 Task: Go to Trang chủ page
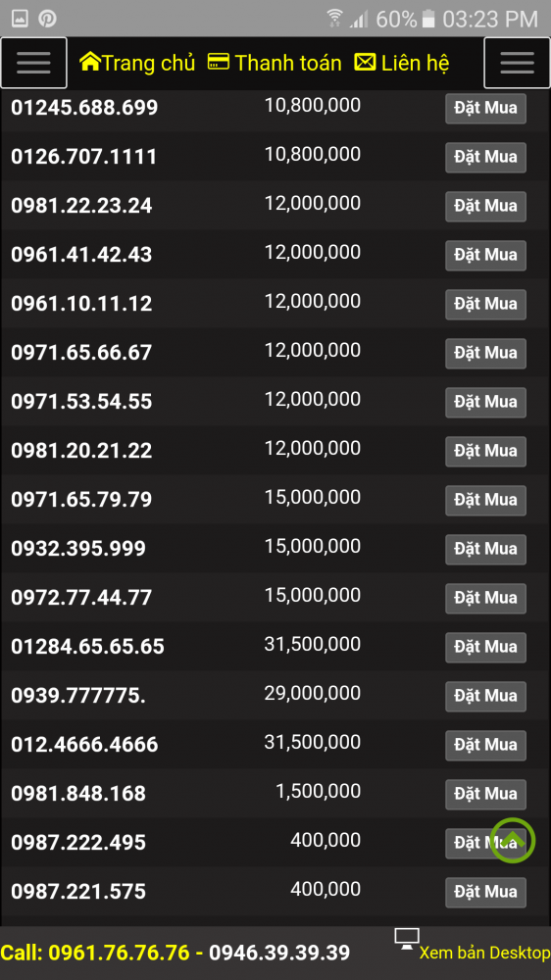point(149,63)
